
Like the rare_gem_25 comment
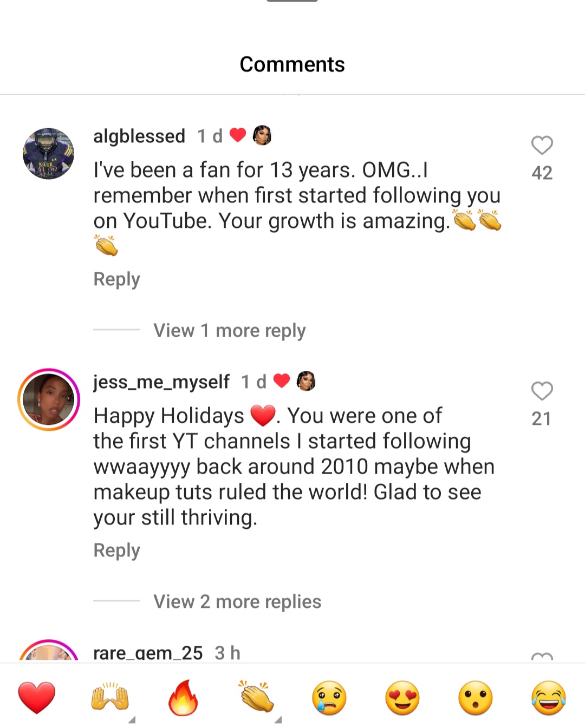(542, 657)
